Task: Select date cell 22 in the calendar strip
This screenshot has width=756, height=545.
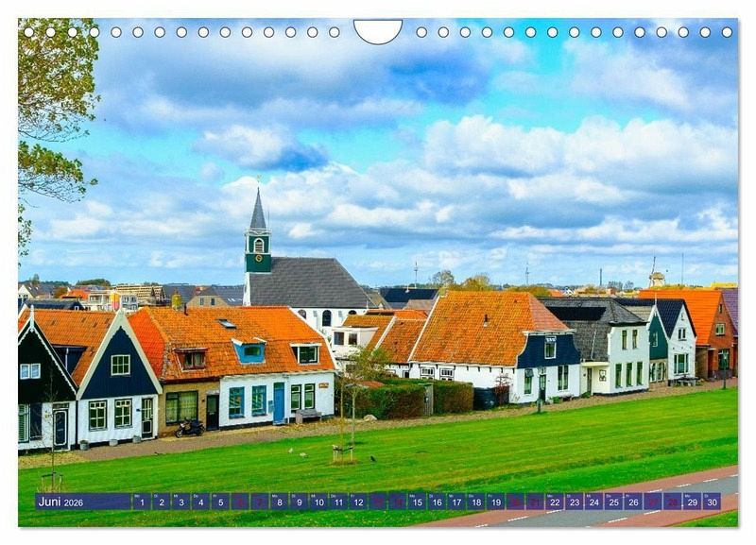Action: click(x=555, y=502)
